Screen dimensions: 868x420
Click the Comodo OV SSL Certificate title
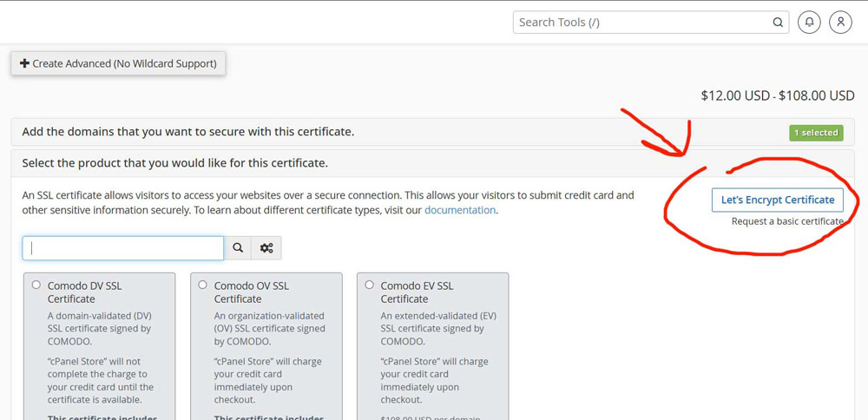(252, 292)
